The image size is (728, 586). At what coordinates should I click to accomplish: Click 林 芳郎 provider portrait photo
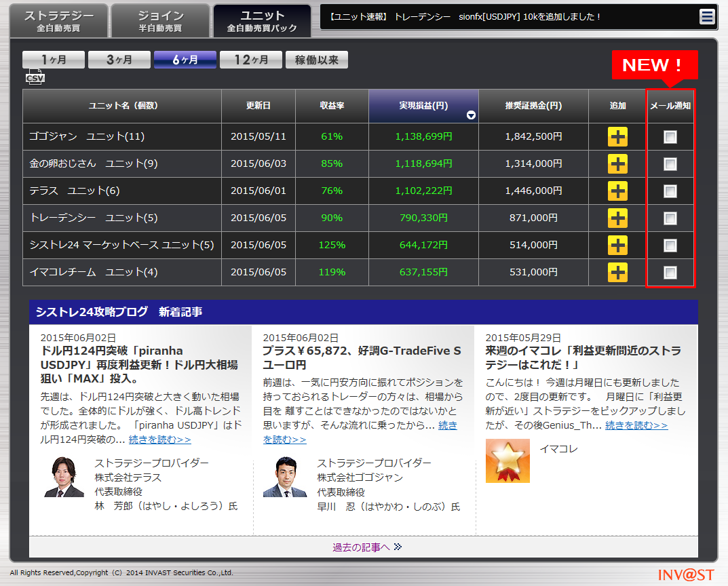click(64, 477)
